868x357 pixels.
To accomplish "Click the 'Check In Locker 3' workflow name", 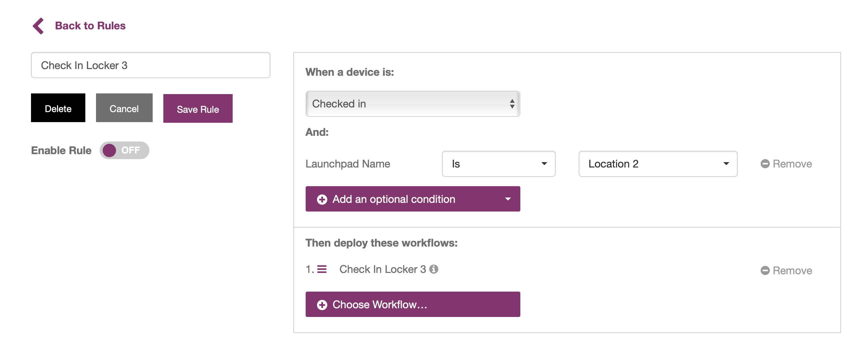I will coord(382,269).
